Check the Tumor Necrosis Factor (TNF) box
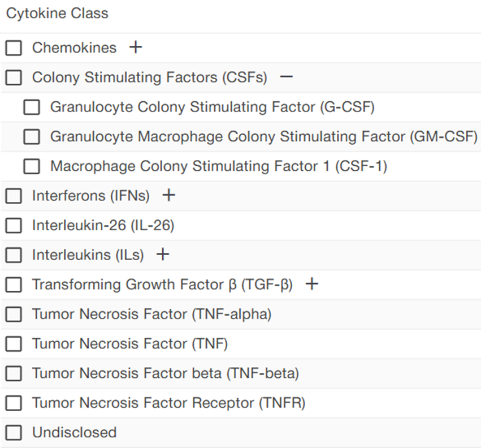 (x=14, y=343)
